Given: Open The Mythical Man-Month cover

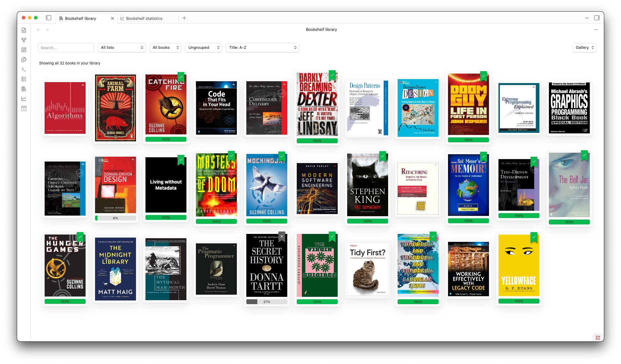Looking at the screenshot, I should 166,269.
